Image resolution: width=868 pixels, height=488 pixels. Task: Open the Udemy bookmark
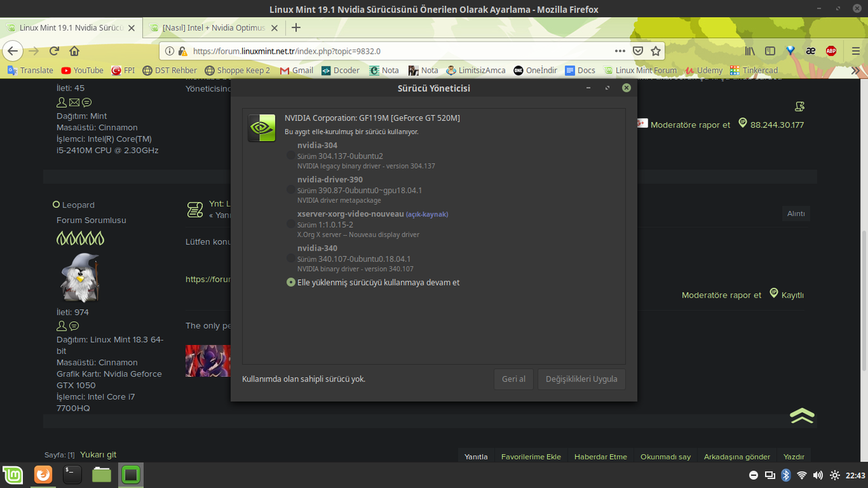pyautogui.click(x=704, y=70)
